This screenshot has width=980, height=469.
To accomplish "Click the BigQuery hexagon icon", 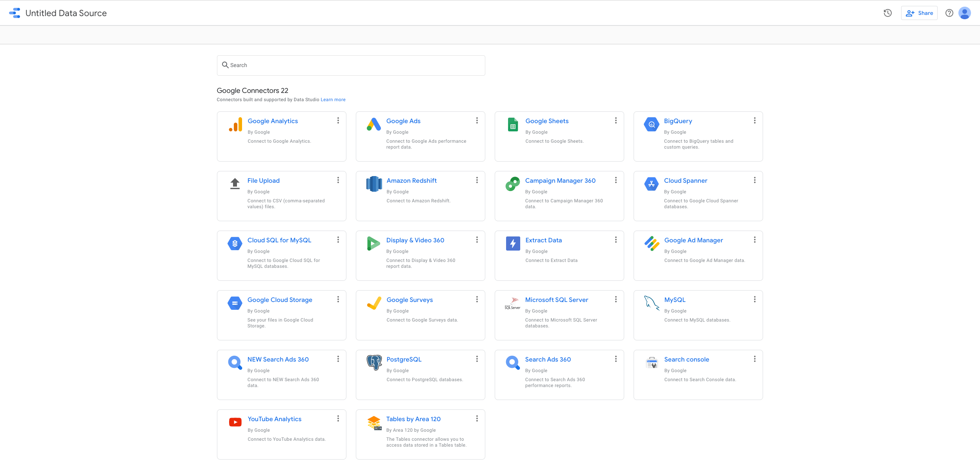I will [651, 125].
